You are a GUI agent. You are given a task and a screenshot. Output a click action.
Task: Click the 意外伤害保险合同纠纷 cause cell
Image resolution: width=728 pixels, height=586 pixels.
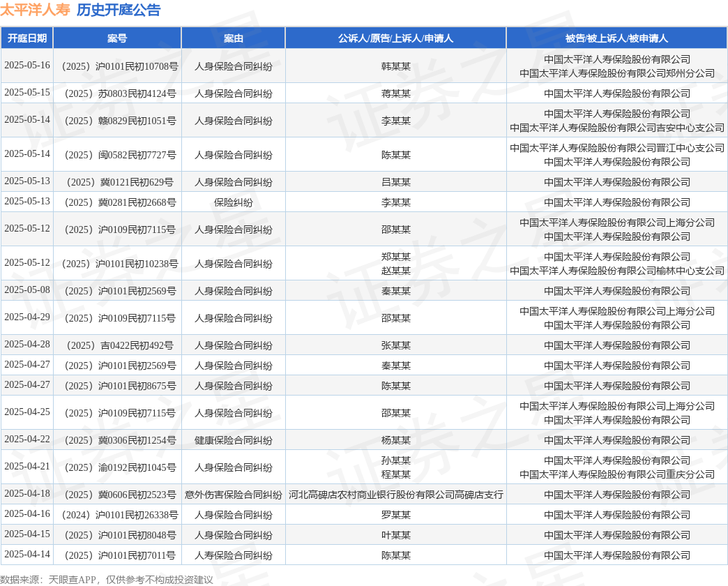coord(233,495)
